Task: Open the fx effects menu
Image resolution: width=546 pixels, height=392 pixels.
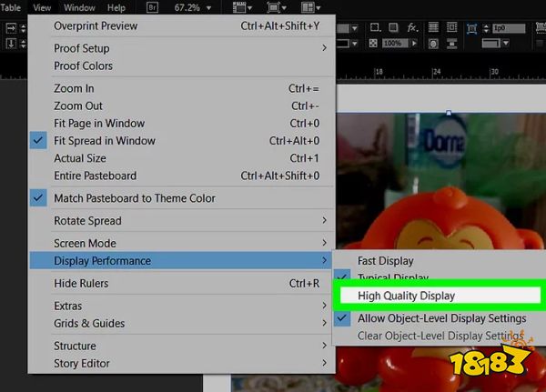Action: tap(412, 27)
